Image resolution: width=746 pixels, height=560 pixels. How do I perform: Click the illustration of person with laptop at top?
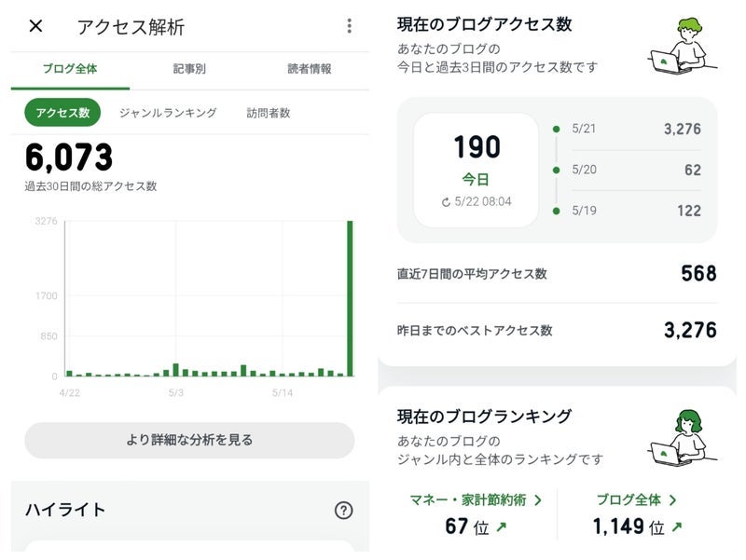click(682, 46)
